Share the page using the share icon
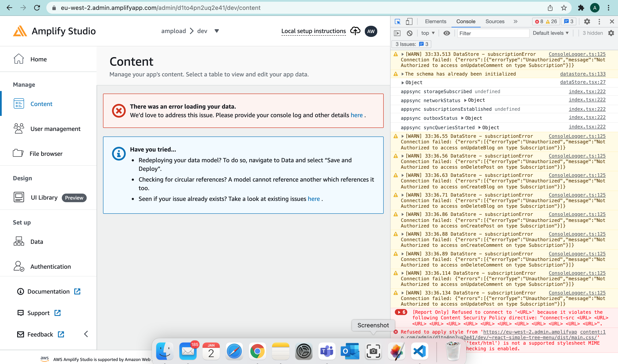 coord(550,8)
